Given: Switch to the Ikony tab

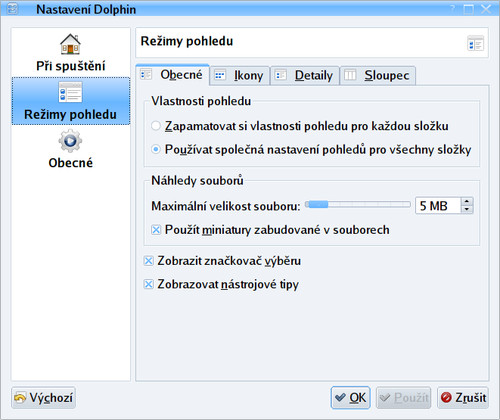Looking at the screenshot, I should [x=239, y=76].
